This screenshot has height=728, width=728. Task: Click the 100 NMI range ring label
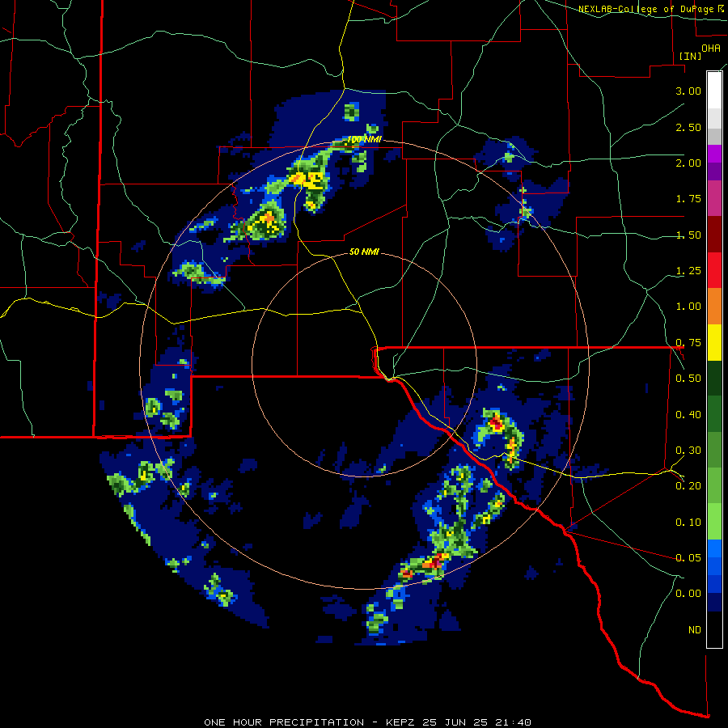[x=365, y=139]
